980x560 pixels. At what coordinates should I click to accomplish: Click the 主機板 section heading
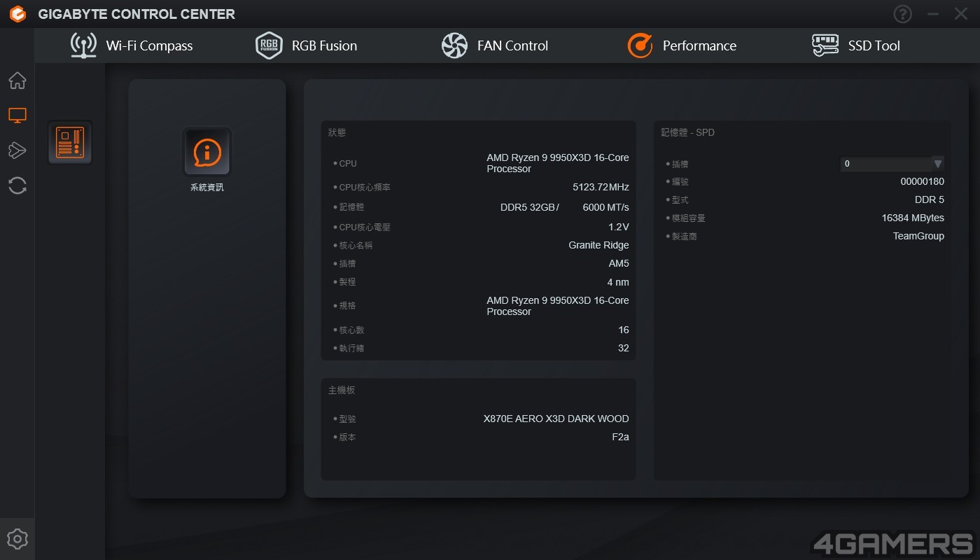(342, 390)
